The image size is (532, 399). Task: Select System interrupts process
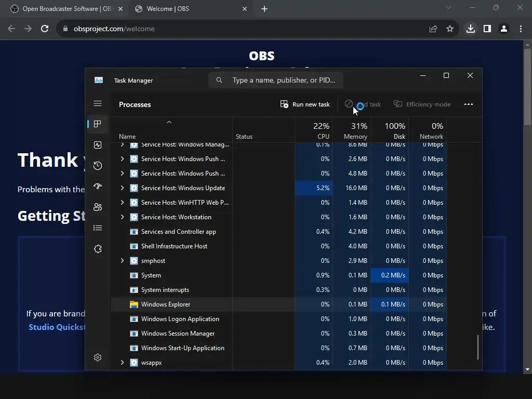tap(279, 290)
